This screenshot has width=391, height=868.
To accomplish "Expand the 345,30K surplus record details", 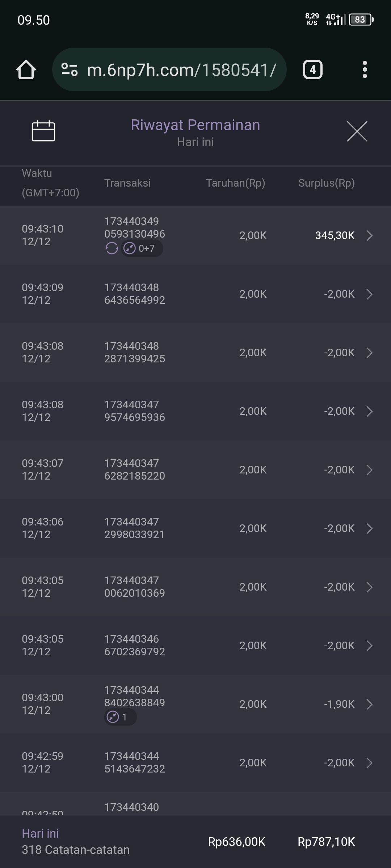I will (x=369, y=235).
